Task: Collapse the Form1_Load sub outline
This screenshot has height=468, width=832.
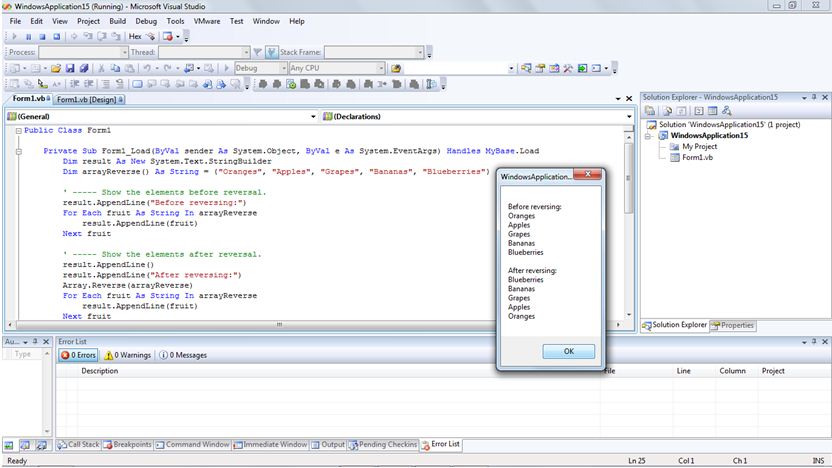Action: pyautogui.click(x=19, y=151)
